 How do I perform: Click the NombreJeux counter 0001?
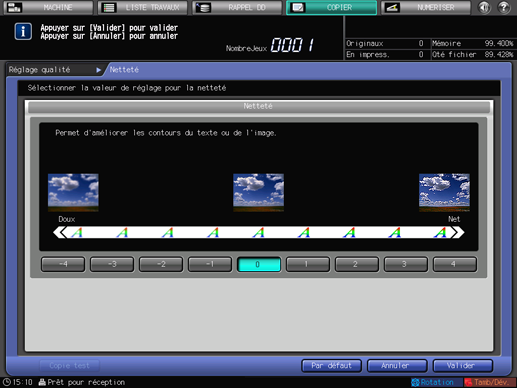click(292, 45)
